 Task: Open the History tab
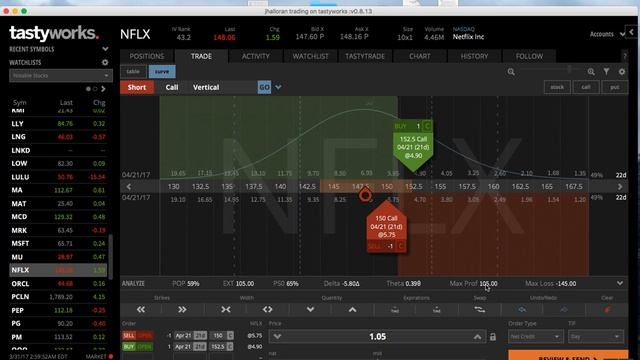coord(474,56)
